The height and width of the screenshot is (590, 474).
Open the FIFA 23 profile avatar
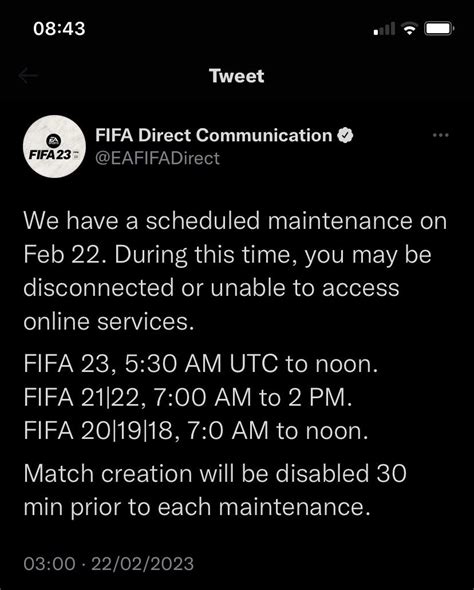coord(54,146)
